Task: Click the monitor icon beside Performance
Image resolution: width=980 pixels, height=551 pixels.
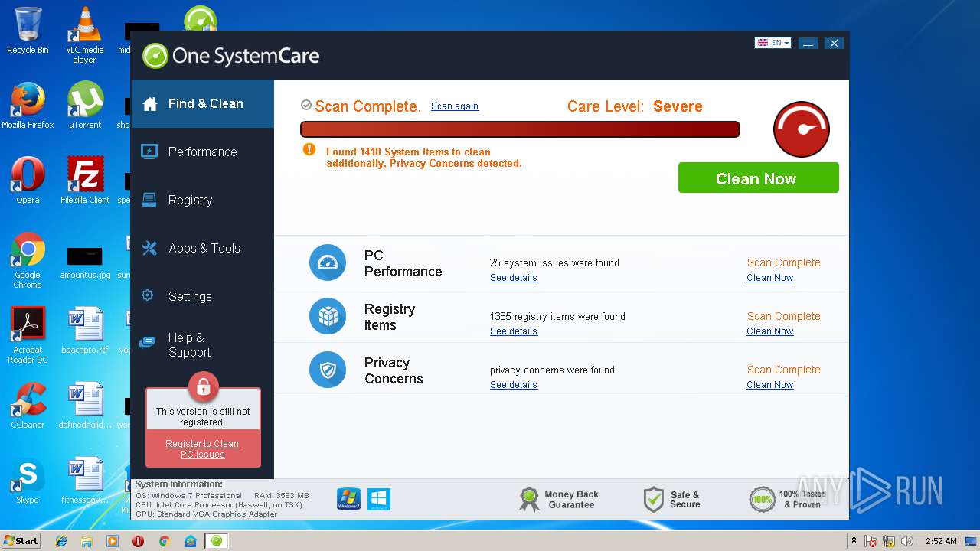Action: [x=149, y=152]
